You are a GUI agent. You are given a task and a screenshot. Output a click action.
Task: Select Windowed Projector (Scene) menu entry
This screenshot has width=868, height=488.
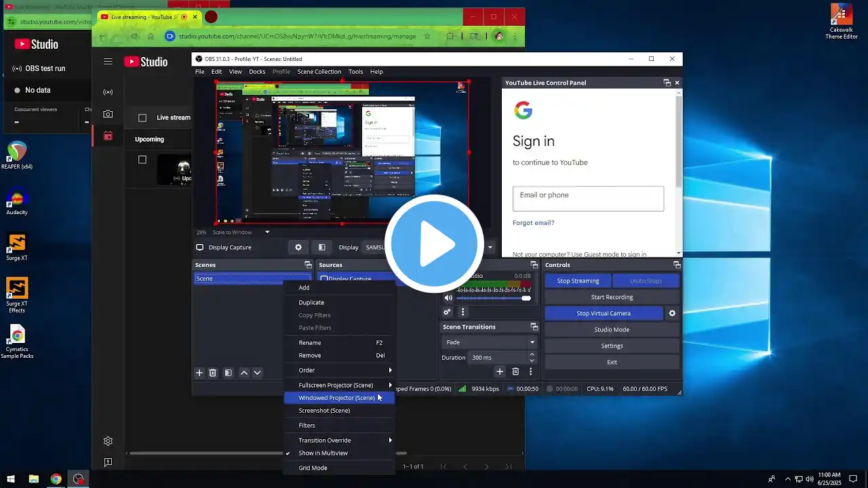coord(339,398)
